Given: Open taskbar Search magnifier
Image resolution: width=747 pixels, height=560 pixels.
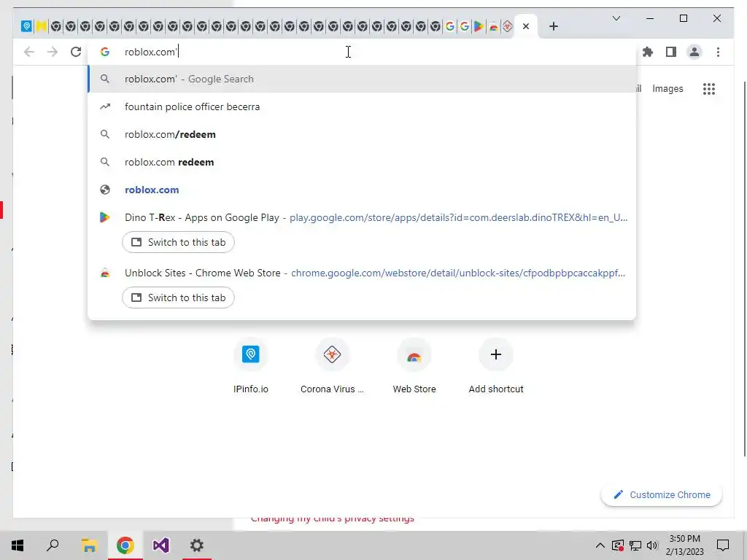Looking at the screenshot, I should pos(53,545).
